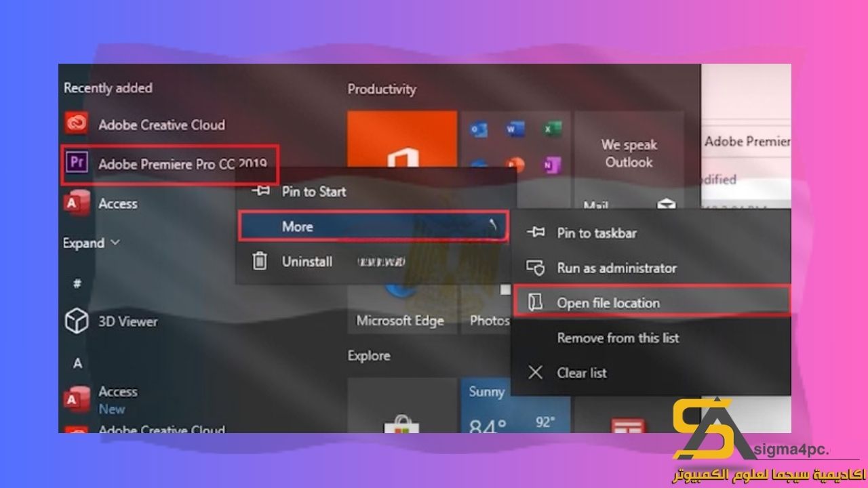Click the shield icon for Run as administrator

click(x=536, y=268)
